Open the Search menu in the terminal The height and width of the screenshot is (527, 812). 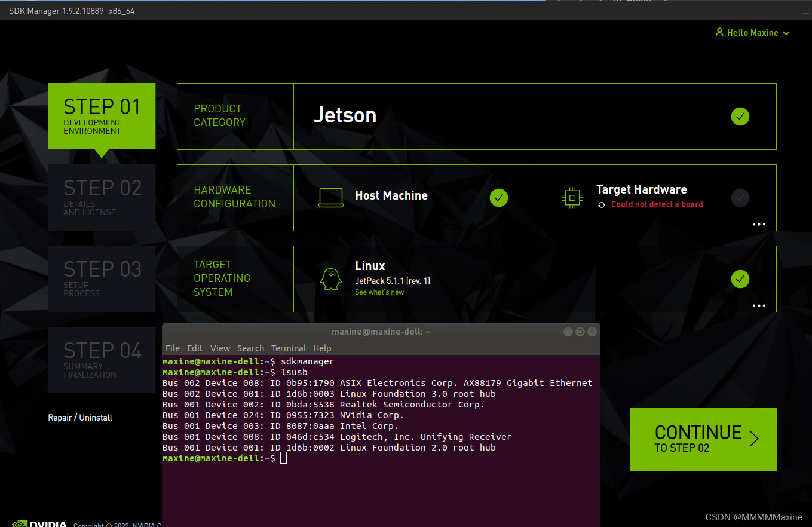250,348
